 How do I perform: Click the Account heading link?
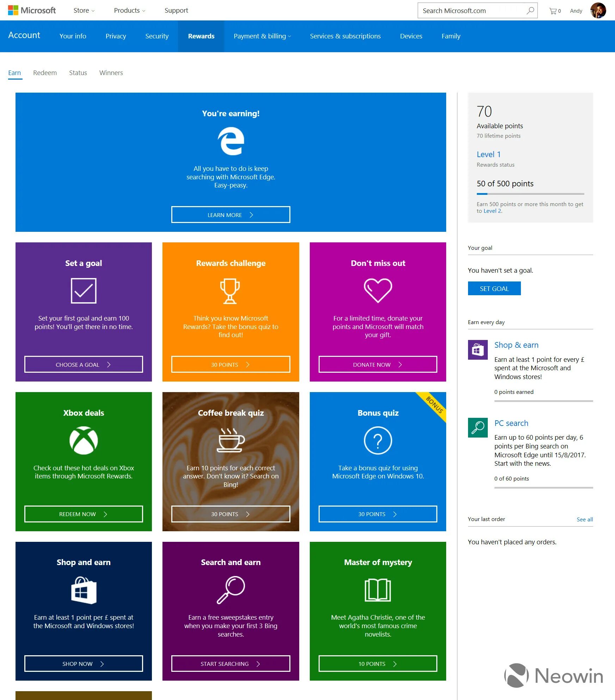[x=24, y=35]
